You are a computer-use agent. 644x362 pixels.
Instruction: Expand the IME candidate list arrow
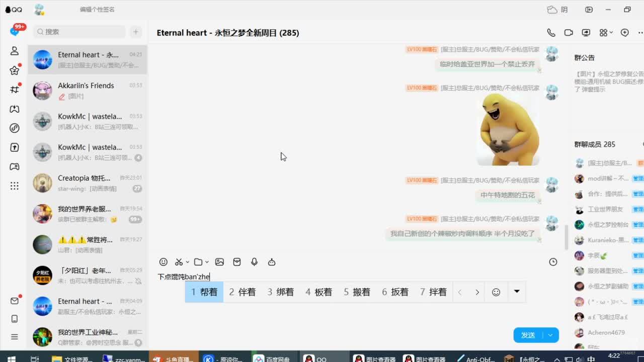(516, 292)
